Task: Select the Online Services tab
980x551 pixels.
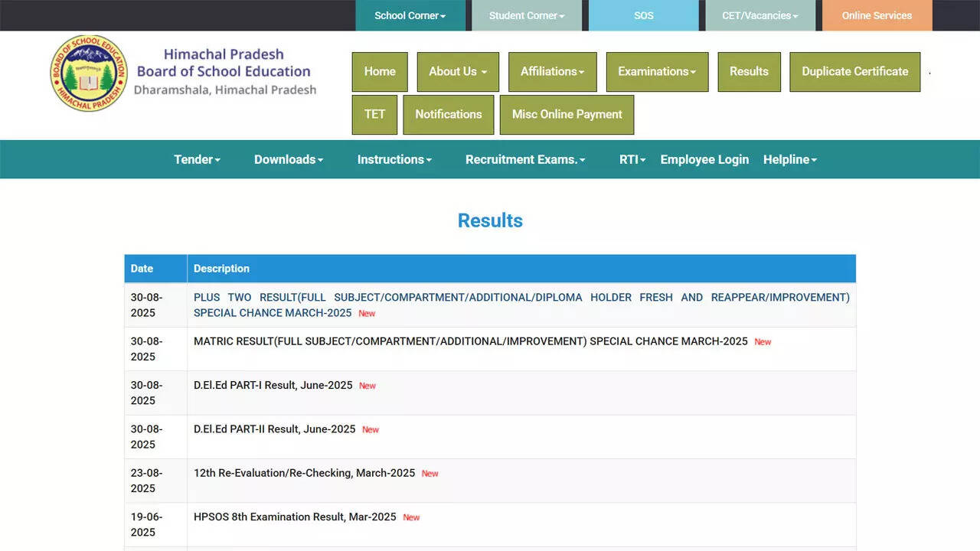Action: (877, 15)
